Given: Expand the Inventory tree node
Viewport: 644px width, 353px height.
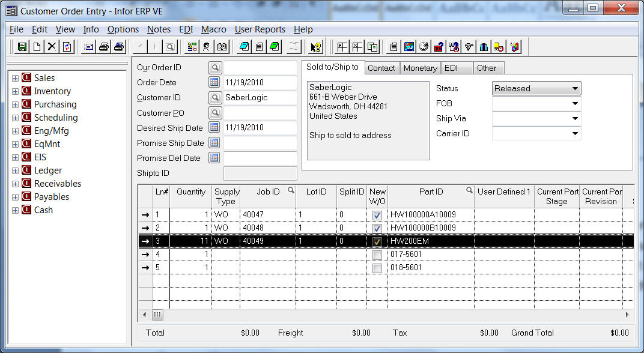Looking at the screenshot, I should point(15,91).
